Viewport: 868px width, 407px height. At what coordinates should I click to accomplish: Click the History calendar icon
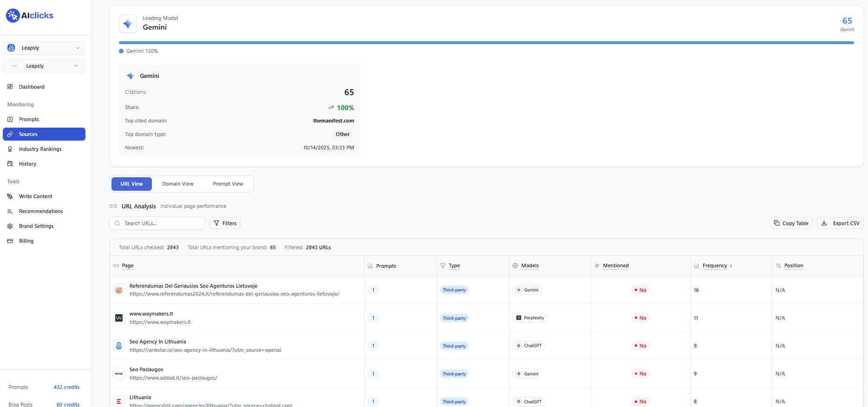pos(10,164)
